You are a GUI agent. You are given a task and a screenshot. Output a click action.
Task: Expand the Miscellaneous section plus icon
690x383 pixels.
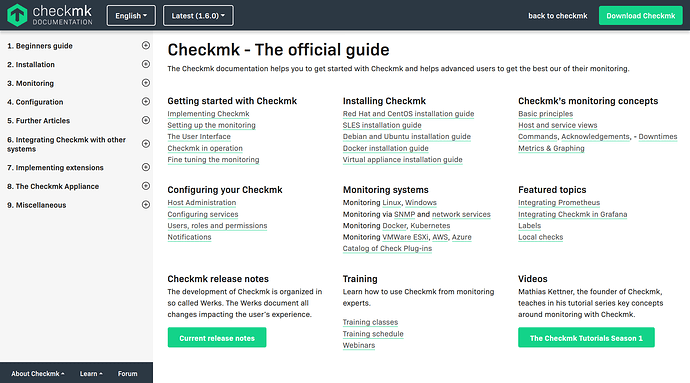tap(146, 205)
